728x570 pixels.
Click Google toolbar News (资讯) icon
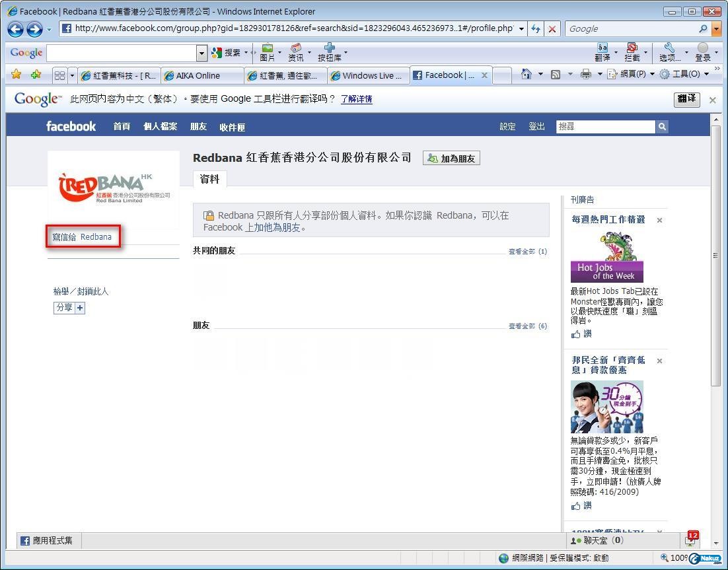click(296, 52)
